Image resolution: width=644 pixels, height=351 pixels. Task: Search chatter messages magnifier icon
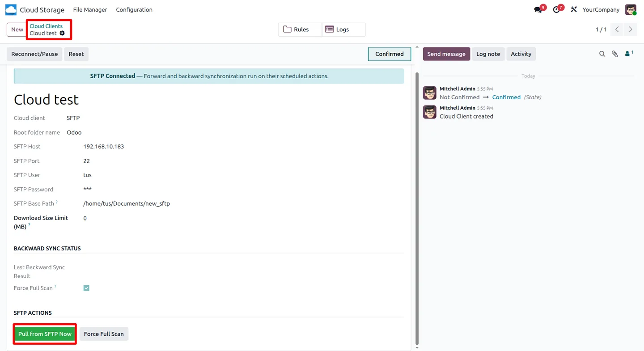point(602,54)
